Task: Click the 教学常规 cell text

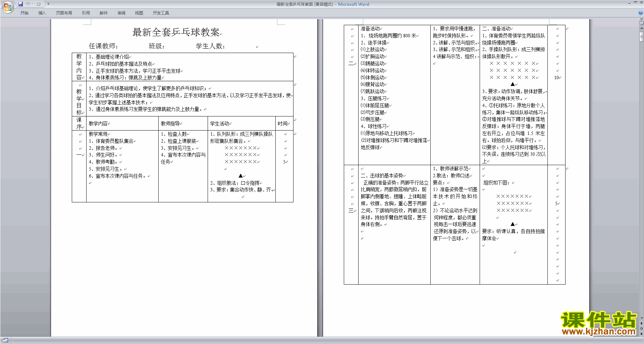Action: (x=98, y=134)
